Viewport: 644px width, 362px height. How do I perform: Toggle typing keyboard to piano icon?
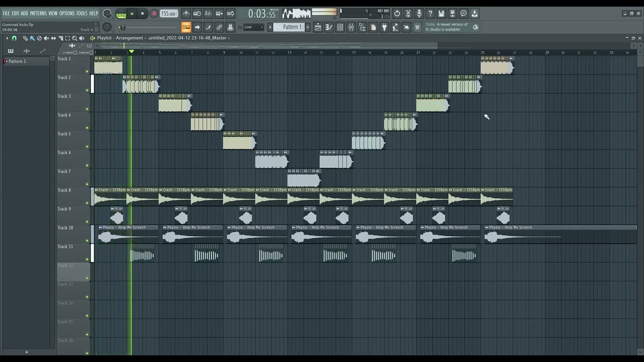(186, 27)
